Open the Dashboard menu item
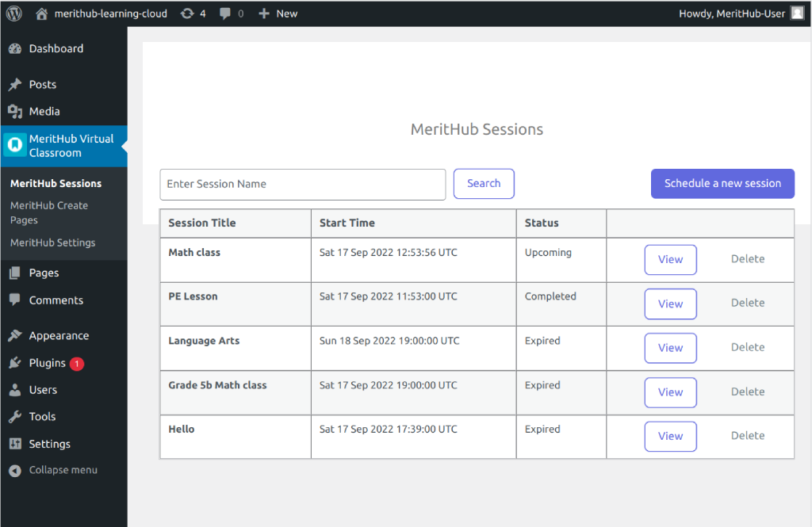 (x=56, y=48)
